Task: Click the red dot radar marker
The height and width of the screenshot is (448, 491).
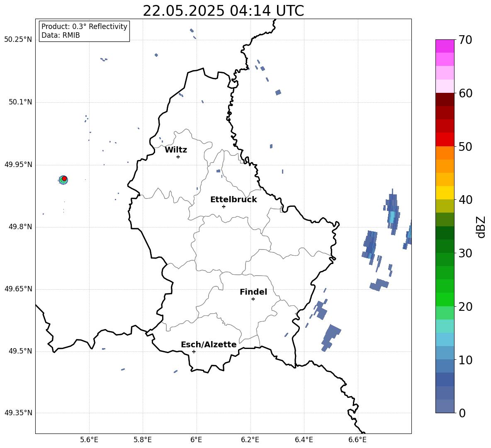Action: 64,179
